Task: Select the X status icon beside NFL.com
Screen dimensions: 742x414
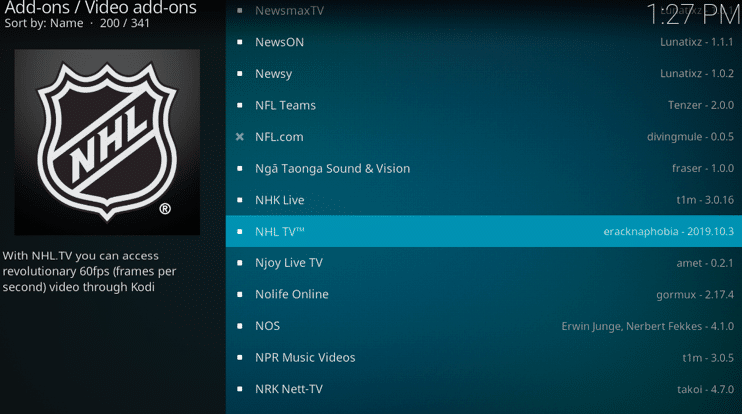Action: 240,137
